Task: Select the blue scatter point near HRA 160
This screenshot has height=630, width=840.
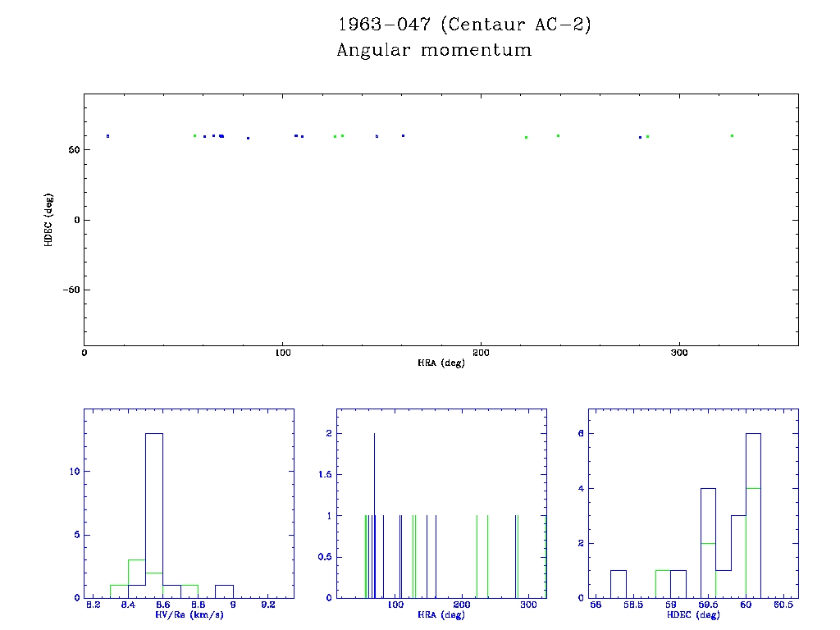Action: pos(403,135)
